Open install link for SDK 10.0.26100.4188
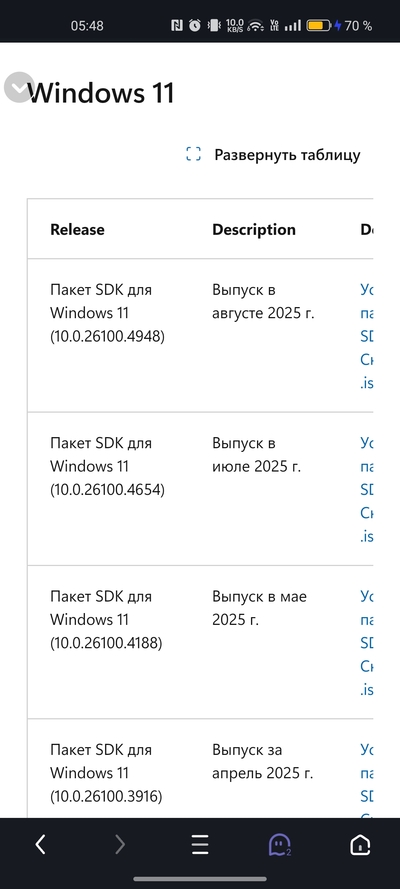 point(367,643)
